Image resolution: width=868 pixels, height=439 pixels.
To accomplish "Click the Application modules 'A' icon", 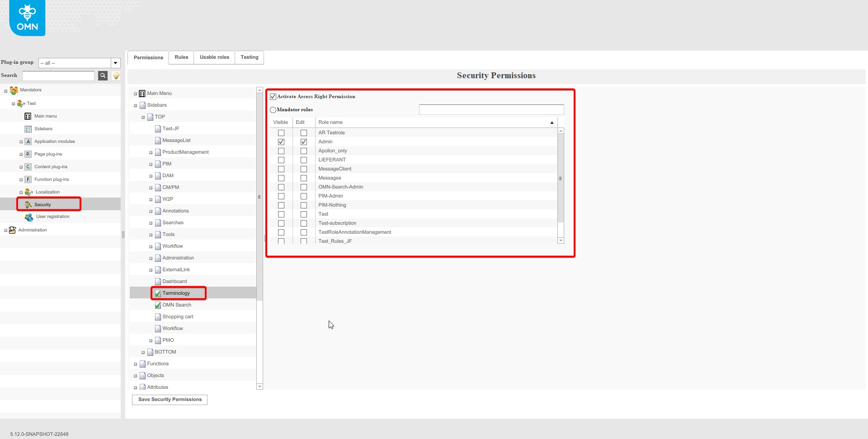I will point(28,142).
